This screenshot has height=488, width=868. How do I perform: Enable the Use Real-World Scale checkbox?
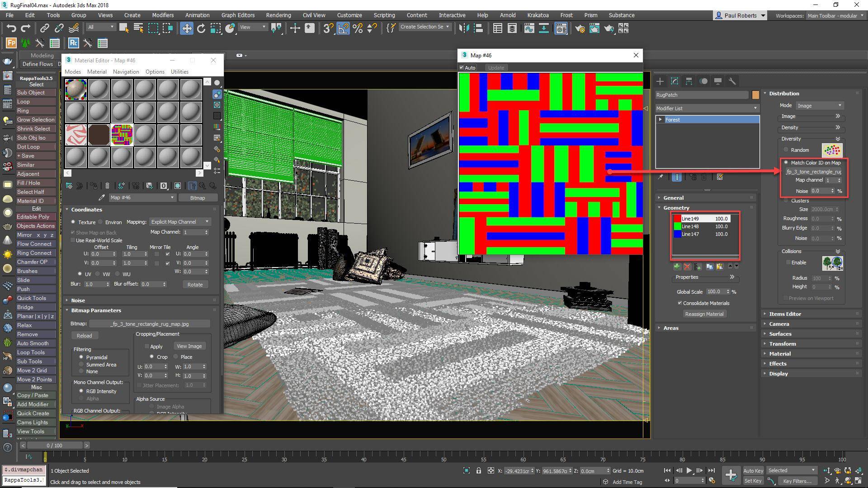click(x=73, y=240)
